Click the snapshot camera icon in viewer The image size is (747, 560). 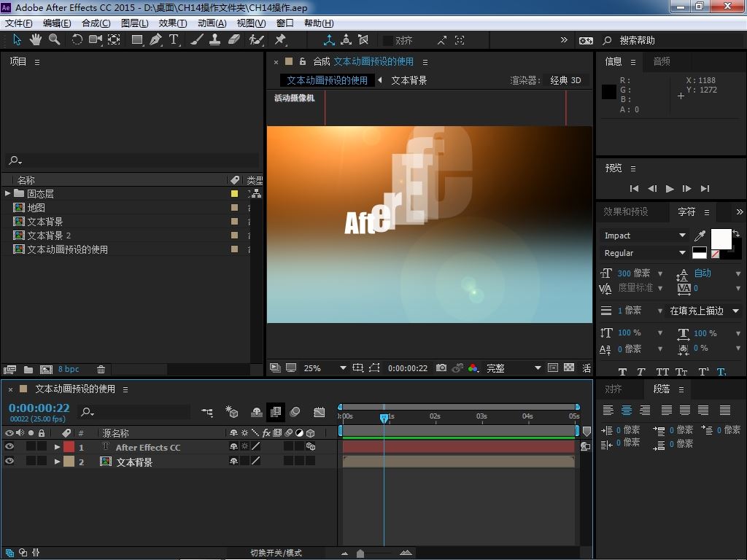coord(441,368)
